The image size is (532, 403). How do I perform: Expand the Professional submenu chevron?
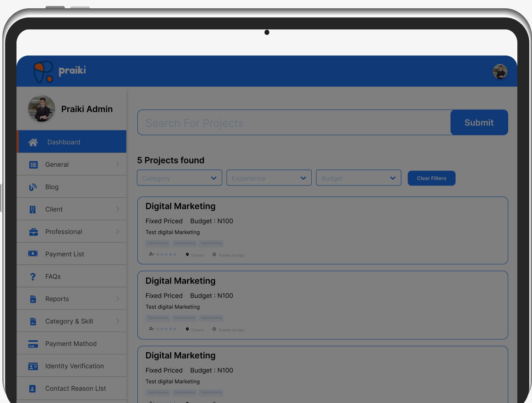117,232
